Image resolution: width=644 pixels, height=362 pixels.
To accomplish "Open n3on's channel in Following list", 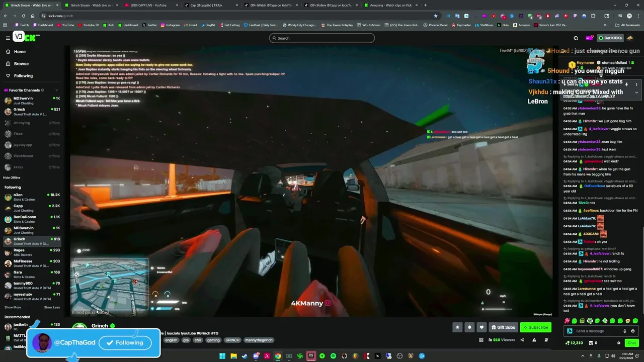I will pyautogui.click(x=32, y=197).
